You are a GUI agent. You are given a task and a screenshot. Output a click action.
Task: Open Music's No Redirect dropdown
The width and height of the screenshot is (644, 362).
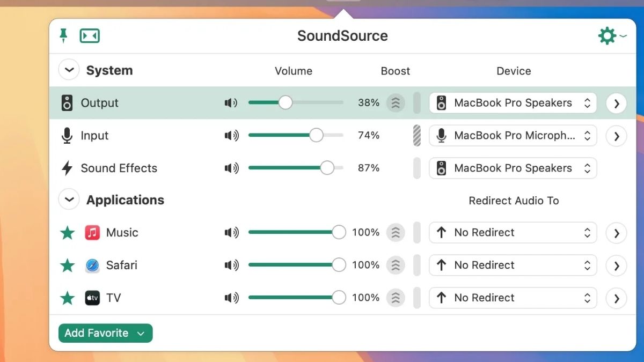tap(513, 233)
